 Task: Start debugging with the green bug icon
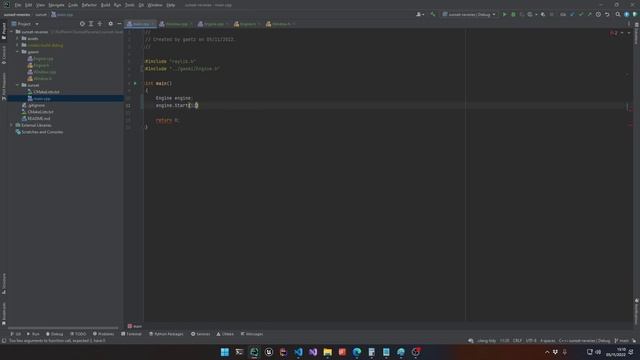coord(513,14)
